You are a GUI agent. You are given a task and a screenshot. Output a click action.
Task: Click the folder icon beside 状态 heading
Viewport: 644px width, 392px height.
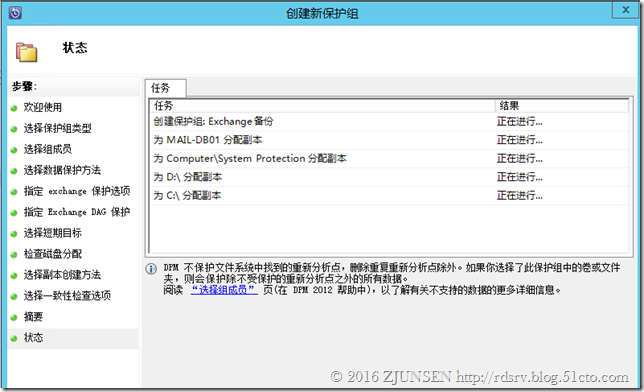coord(27,52)
